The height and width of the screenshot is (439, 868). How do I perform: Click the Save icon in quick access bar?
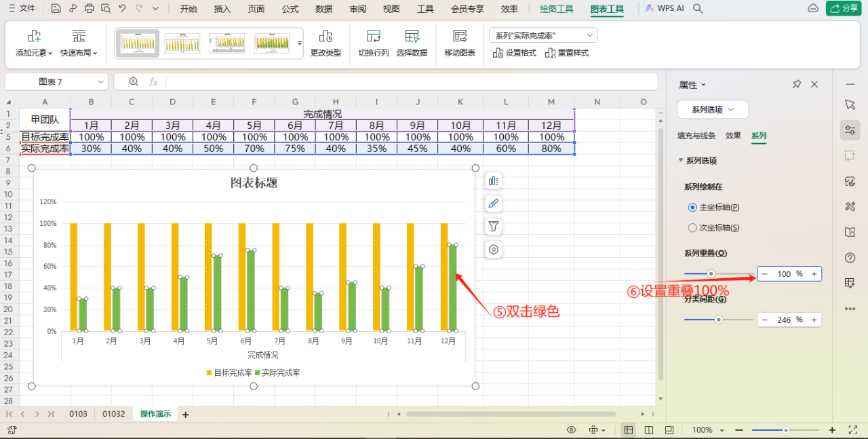point(56,9)
